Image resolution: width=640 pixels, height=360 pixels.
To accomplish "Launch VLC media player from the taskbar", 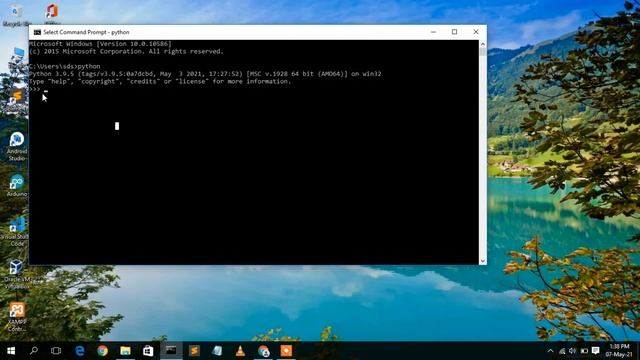I will (x=240, y=351).
